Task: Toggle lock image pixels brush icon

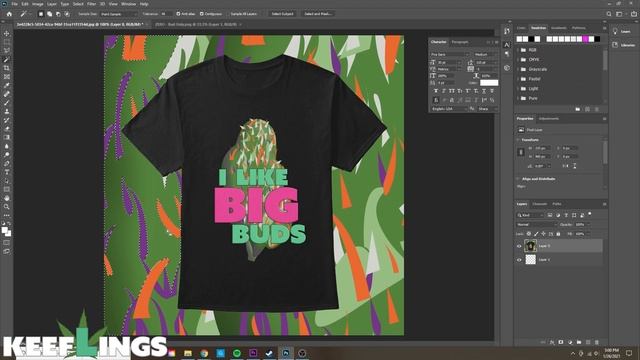Action: point(536,234)
